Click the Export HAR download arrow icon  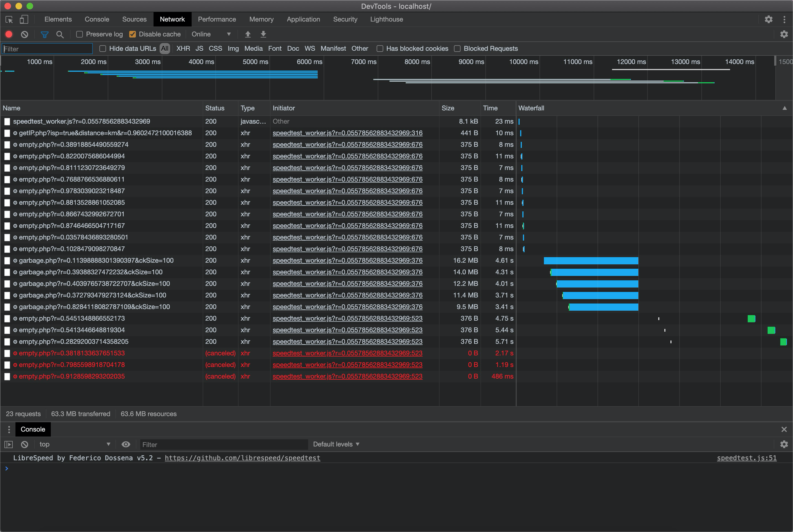[263, 34]
